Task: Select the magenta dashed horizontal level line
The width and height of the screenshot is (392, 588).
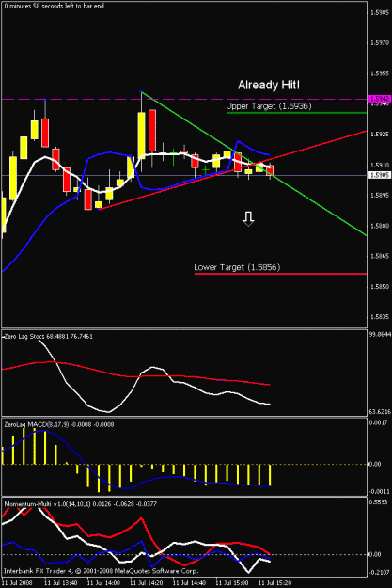Action: (x=184, y=100)
